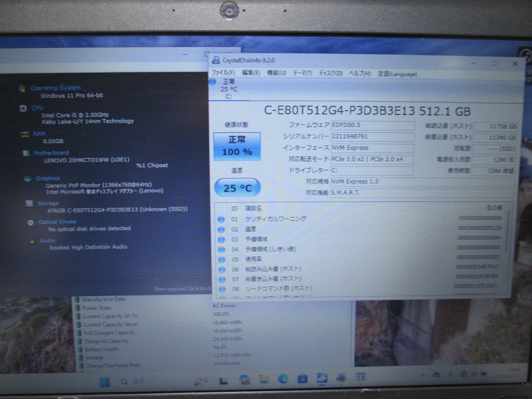Viewport: 532px width, 399px height.
Task: Show hidden tray icons chevron
Action: point(423,375)
